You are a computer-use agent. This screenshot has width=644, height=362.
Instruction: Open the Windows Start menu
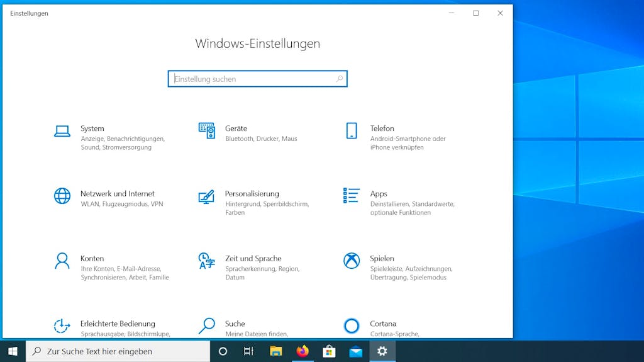click(13, 351)
